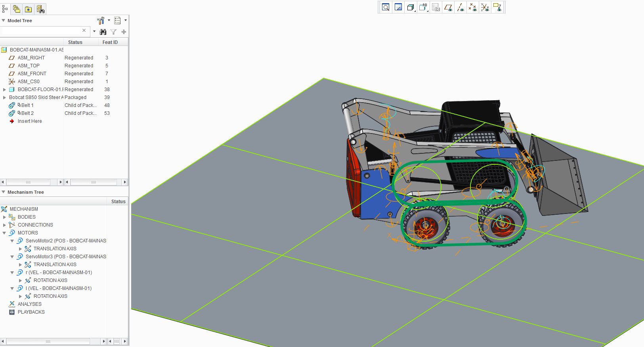Click the BOBCAT-FLOOR-01 part icon
This screenshot has height=347, width=644.
pyautogui.click(x=12, y=90)
